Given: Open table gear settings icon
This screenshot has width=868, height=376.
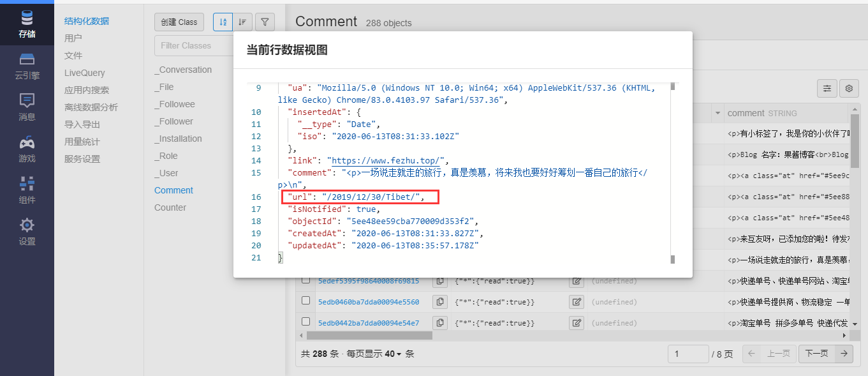Looking at the screenshot, I should point(849,89).
